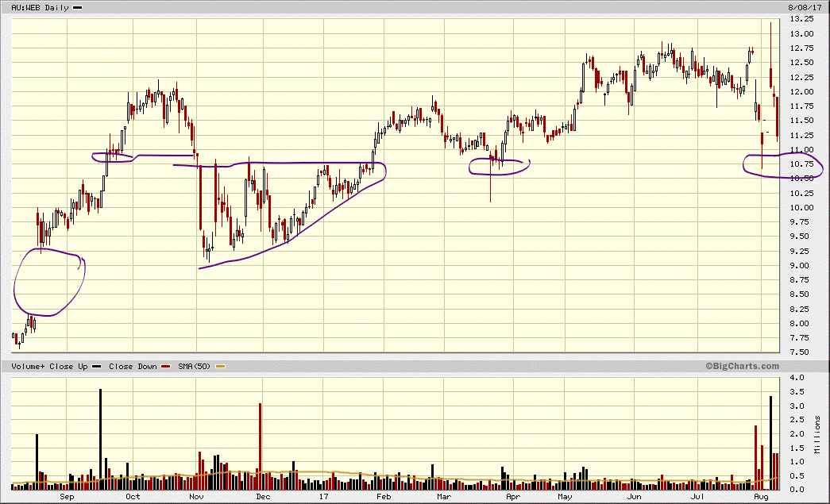Click the 11.00 price axis label
Viewport: 830px width, 504px height.
click(801, 149)
